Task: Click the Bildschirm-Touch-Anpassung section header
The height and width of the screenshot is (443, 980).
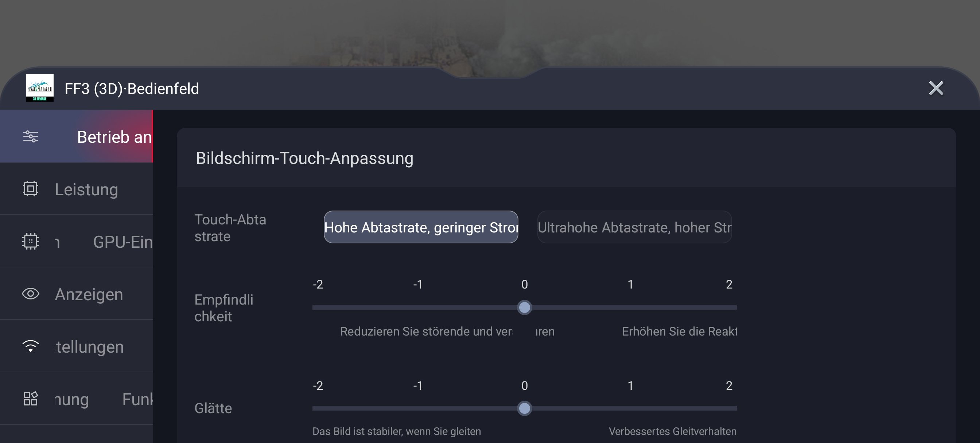Action: [304, 158]
